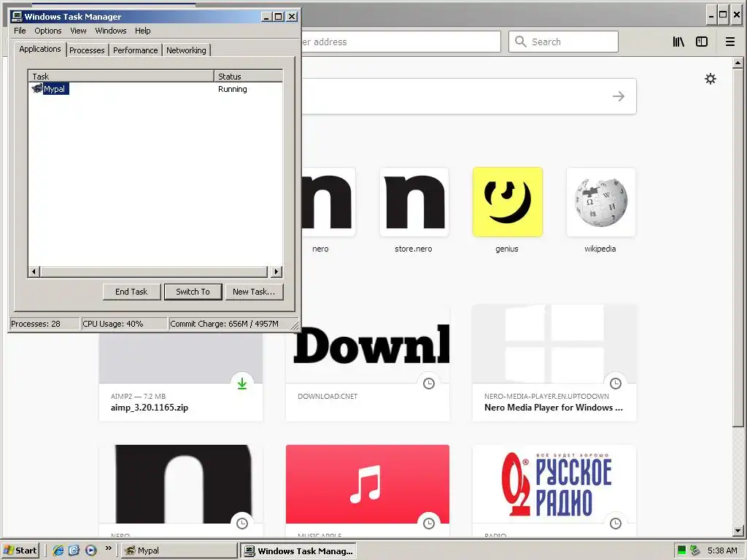Click the magnifier icon in Search box
The height and width of the screenshot is (560, 747).
521,42
